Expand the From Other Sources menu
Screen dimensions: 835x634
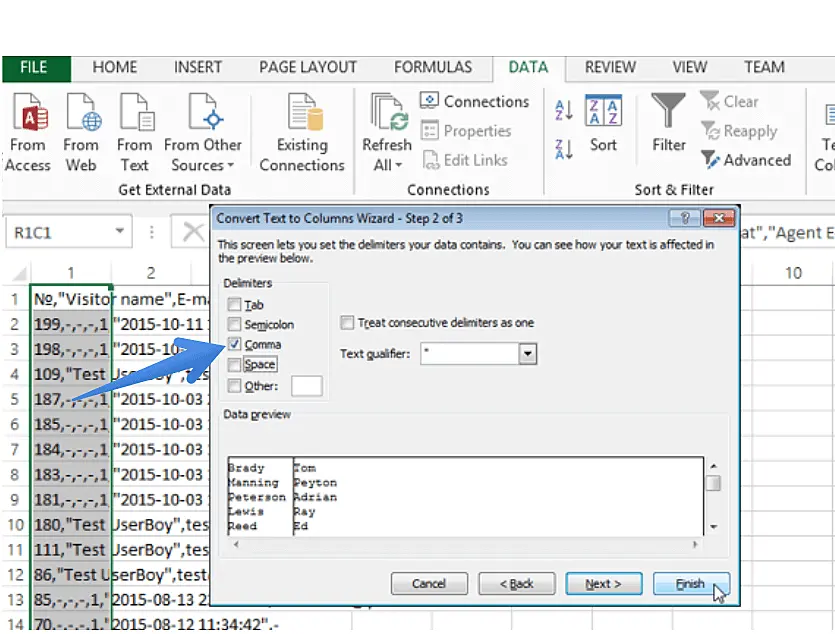click(203, 155)
